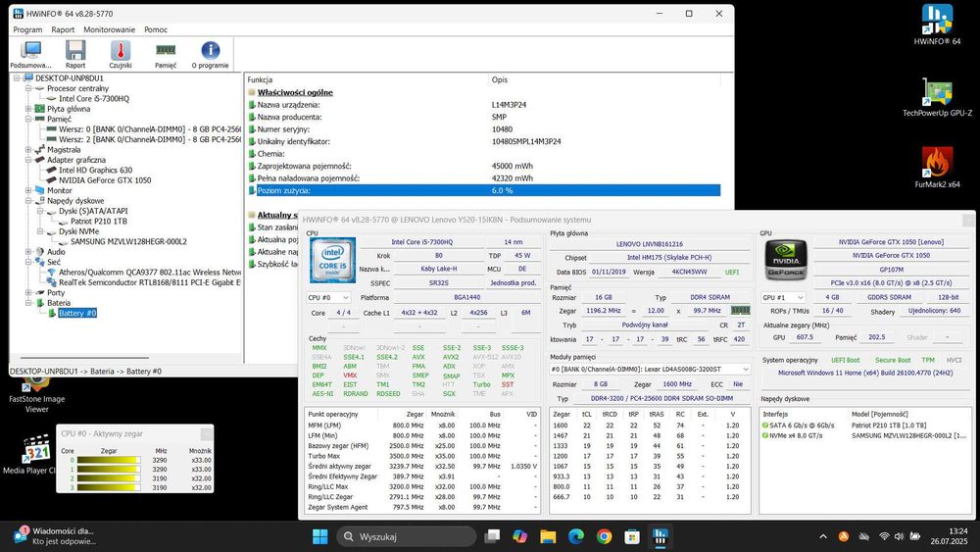Open the CPU #0 selector dropdown
Viewport: 980px width, 552px height.
click(328, 297)
